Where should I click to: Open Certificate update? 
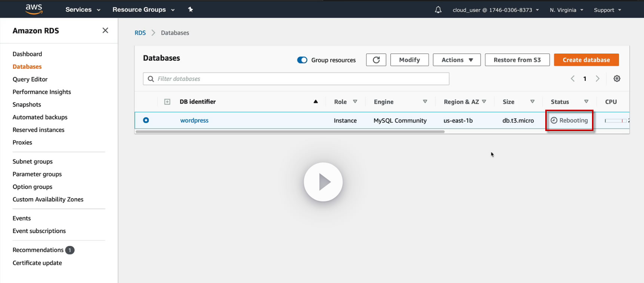point(37,263)
